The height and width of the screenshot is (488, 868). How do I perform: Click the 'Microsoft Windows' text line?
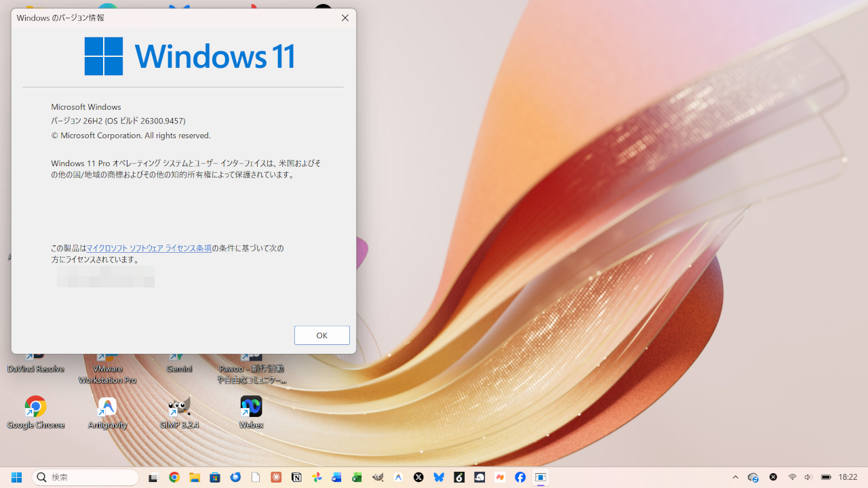[86, 107]
